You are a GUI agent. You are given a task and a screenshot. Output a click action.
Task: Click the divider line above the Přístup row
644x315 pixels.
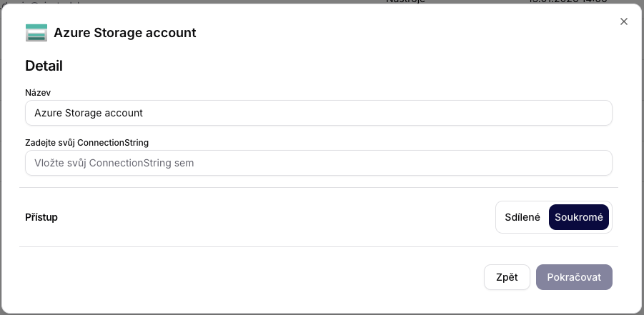pyautogui.click(x=318, y=188)
